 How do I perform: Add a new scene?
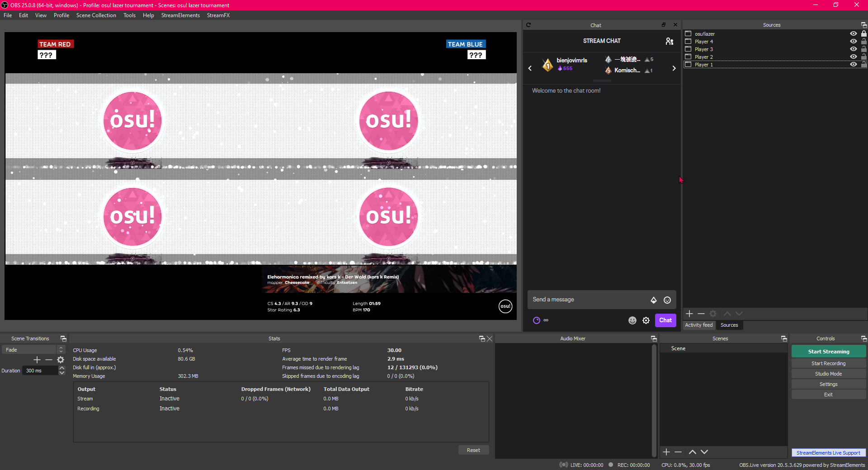click(666, 452)
